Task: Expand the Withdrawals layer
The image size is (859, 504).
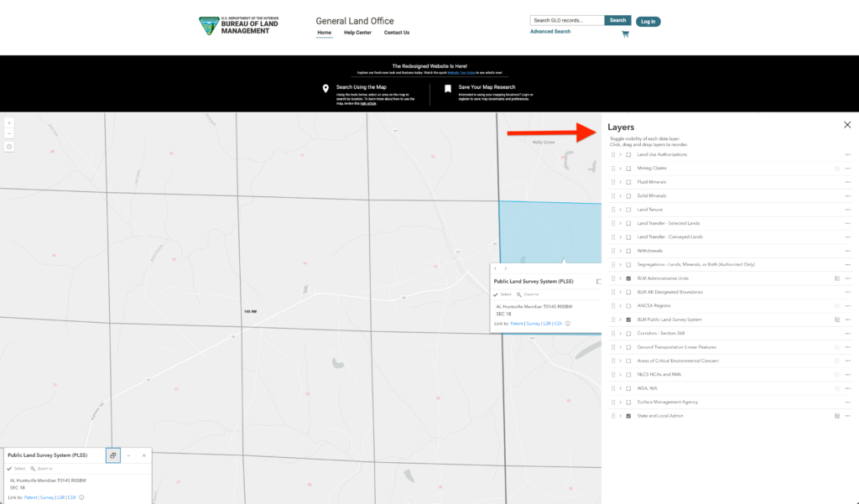Action: tap(621, 251)
